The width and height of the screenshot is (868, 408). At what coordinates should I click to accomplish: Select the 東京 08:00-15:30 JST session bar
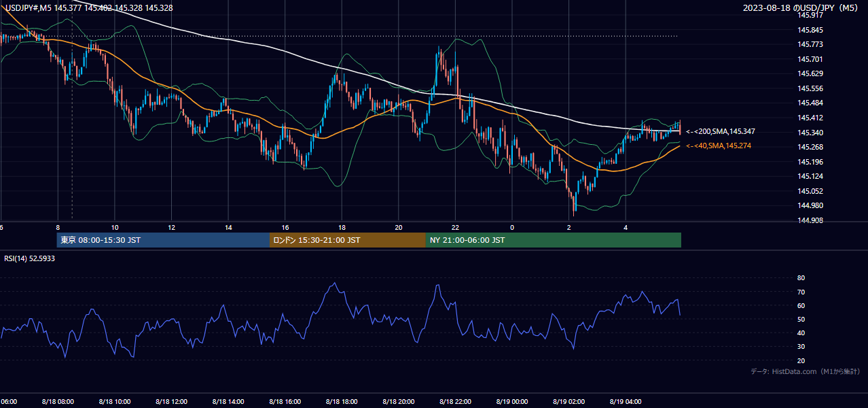pos(163,240)
